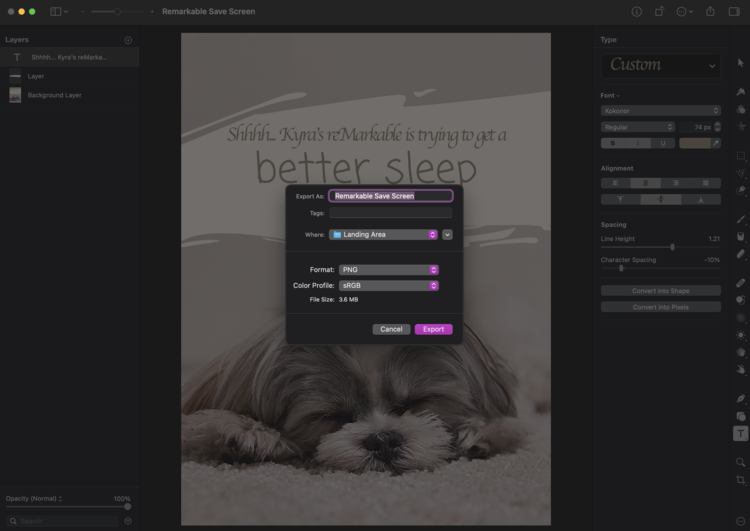
Task: Open the Color Adjustments tool
Action: [x=740, y=109]
